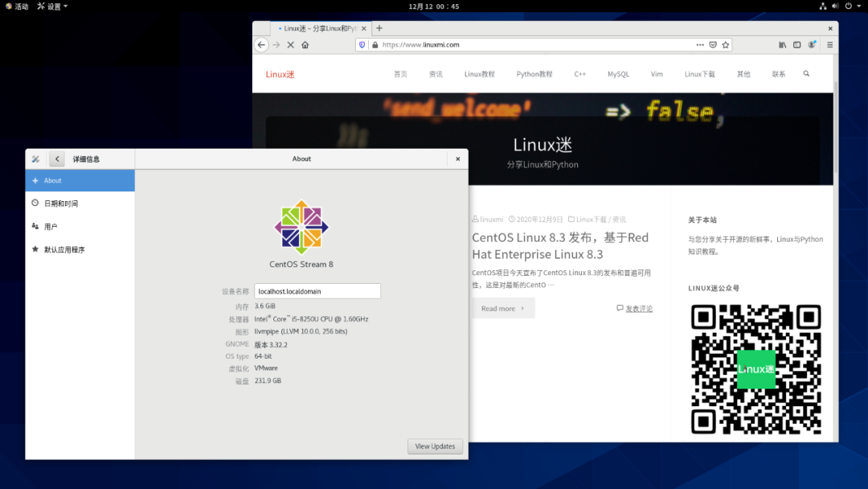The height and width of the screenshot is (489, 868).
Task: Click the linuxmi author link
Action: (x=492, y=220)
